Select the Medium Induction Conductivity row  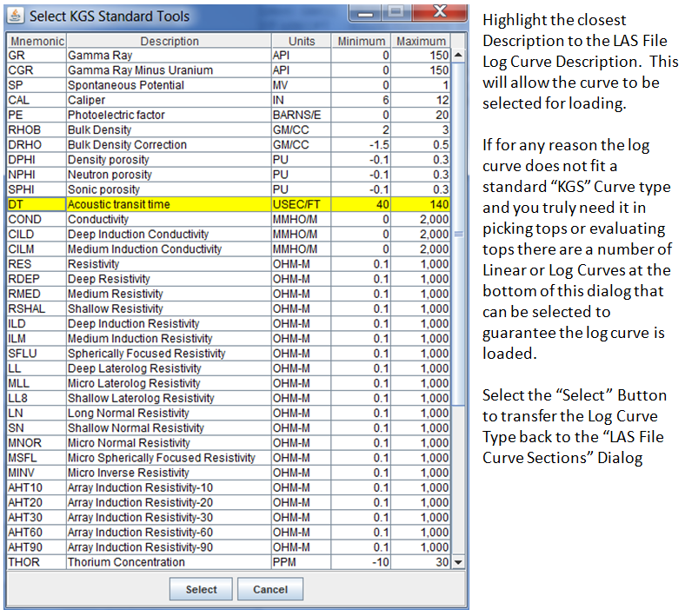[x=229, y=248]
